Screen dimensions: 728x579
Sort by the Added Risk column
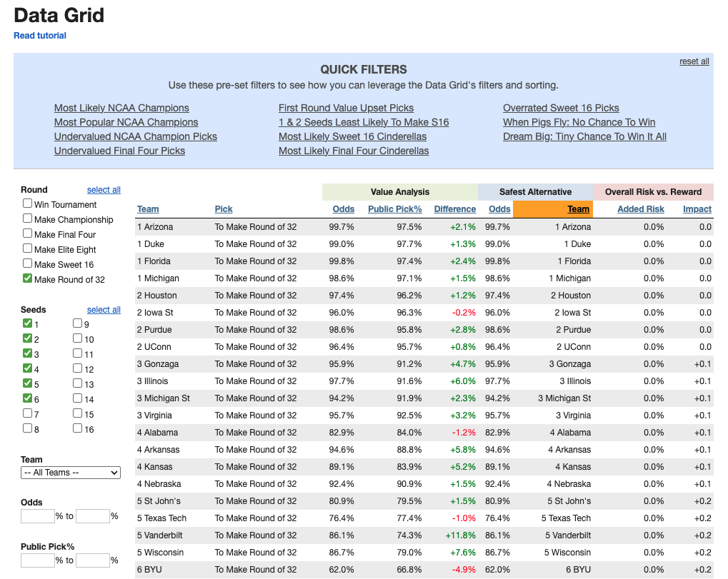point(640,209)
